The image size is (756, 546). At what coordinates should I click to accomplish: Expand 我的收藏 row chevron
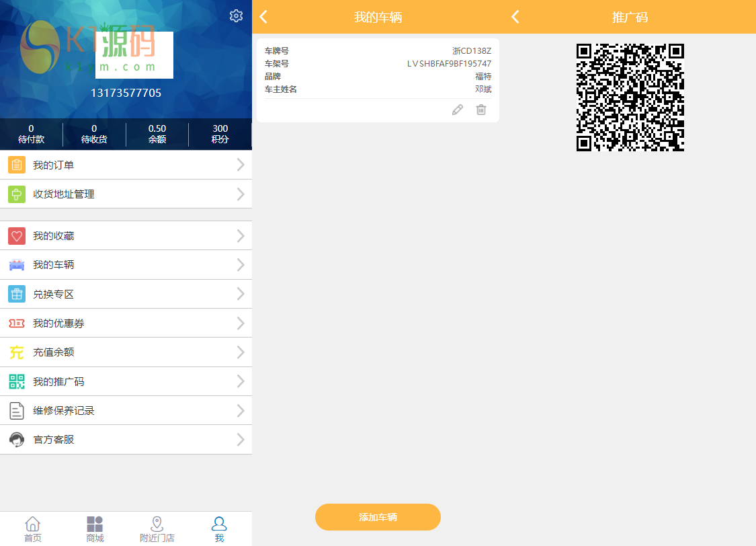[241, 236]
